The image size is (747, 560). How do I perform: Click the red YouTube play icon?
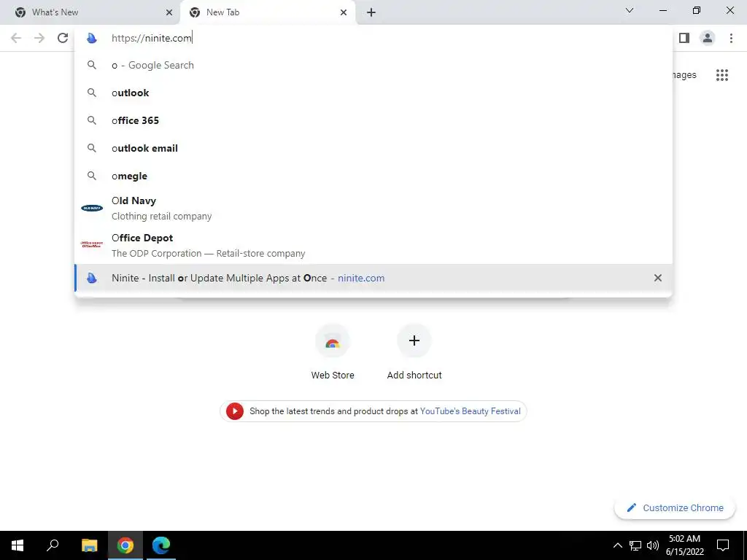[x=235, y=411]
